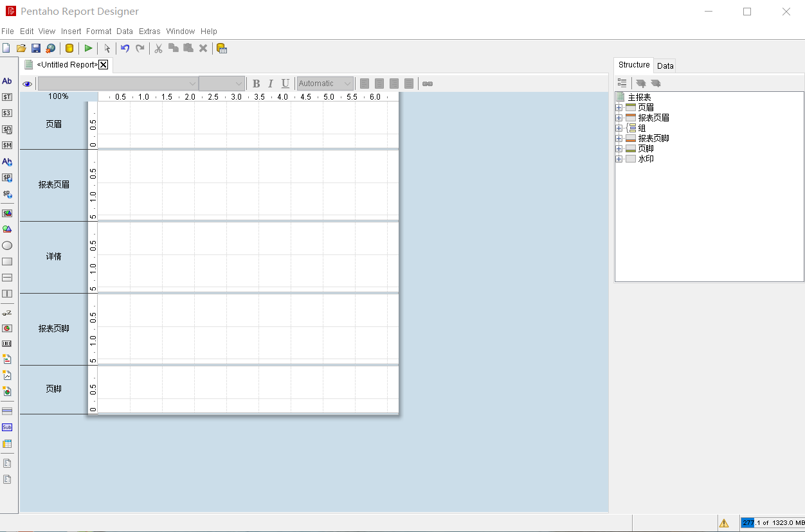Screen dimensions: 805x532
Task: Click the Paste clipboard icon
Action: click(188, 48)
